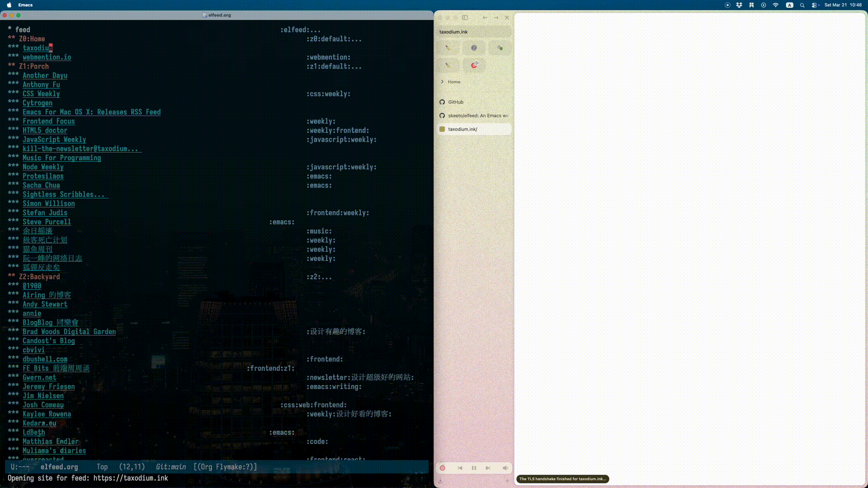Open the red pinned tab with speaker badge

[x=474, y=65]
